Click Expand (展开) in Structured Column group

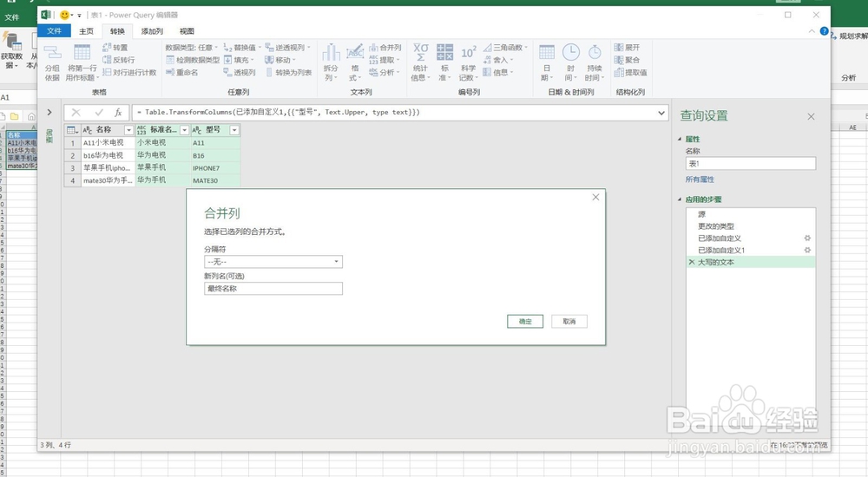pyautogui.click(x=628, y=48)
